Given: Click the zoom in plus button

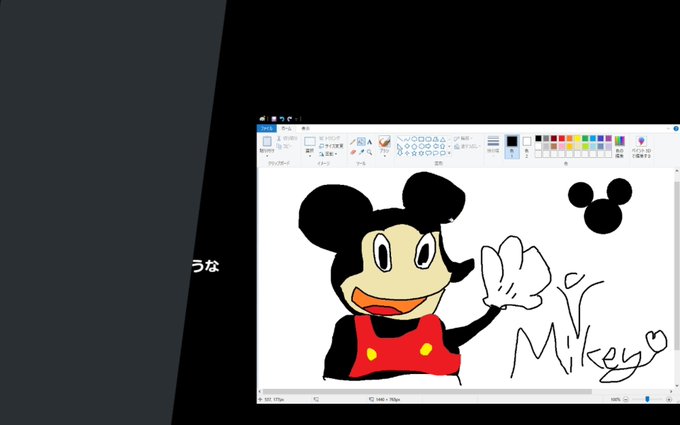Looking at the screenshot, I should (669, 399).
